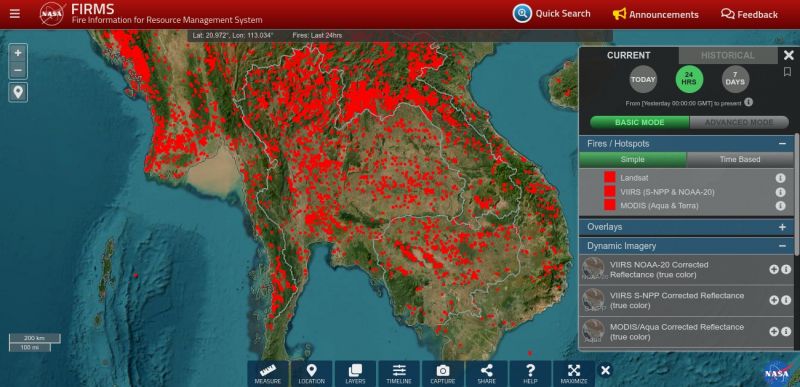Select the TODAY time range
Viewport: 800px width, 387px height.
(x=643, y=80)
